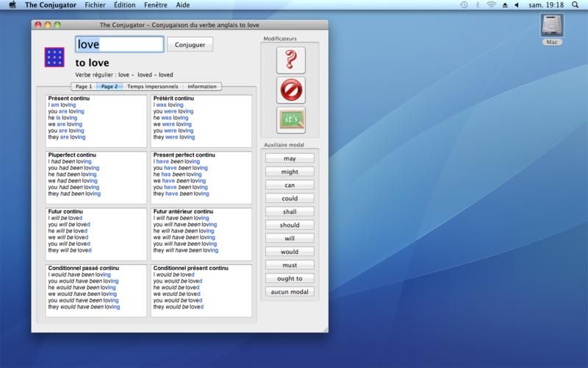This screenshot has height=368, width=588.
Task: Open the Apple menu
Action: (12, 5)
